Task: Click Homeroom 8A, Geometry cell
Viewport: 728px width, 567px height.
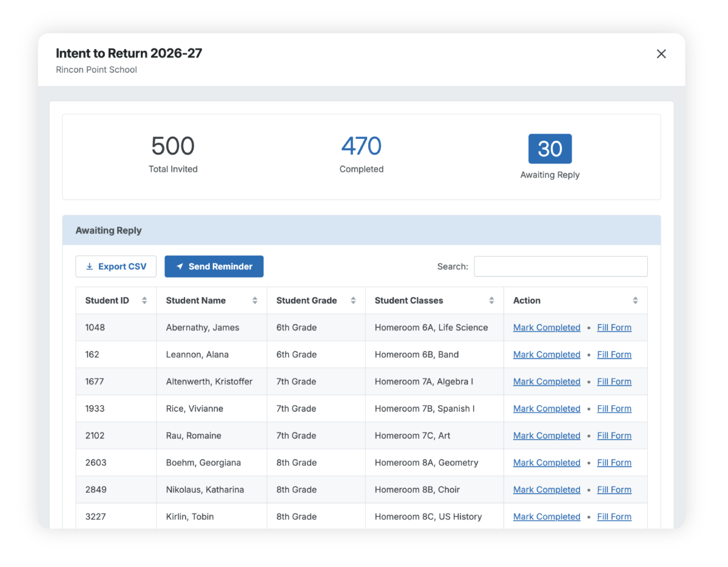Action: tap(434, 463)
